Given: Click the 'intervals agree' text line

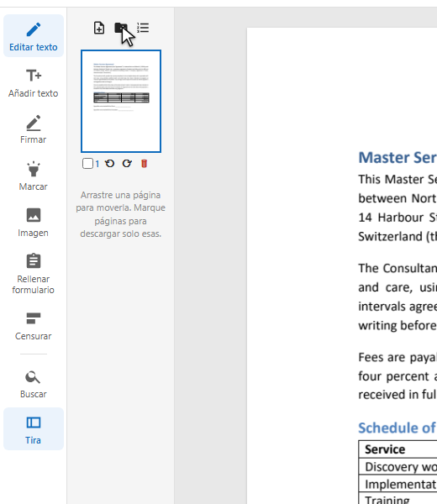Looking at the screenshot, I should point(398,307).
